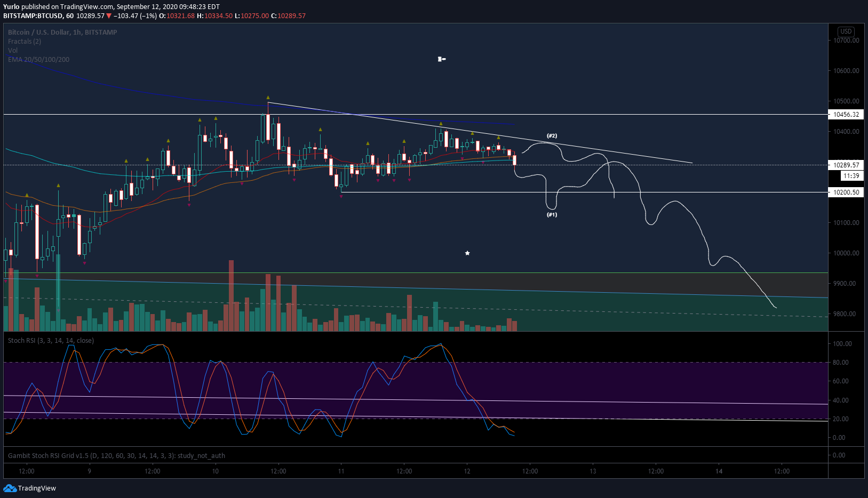Click the USD currency label
868x498 pixels.
pyautogui.click(x=846, y=31)
